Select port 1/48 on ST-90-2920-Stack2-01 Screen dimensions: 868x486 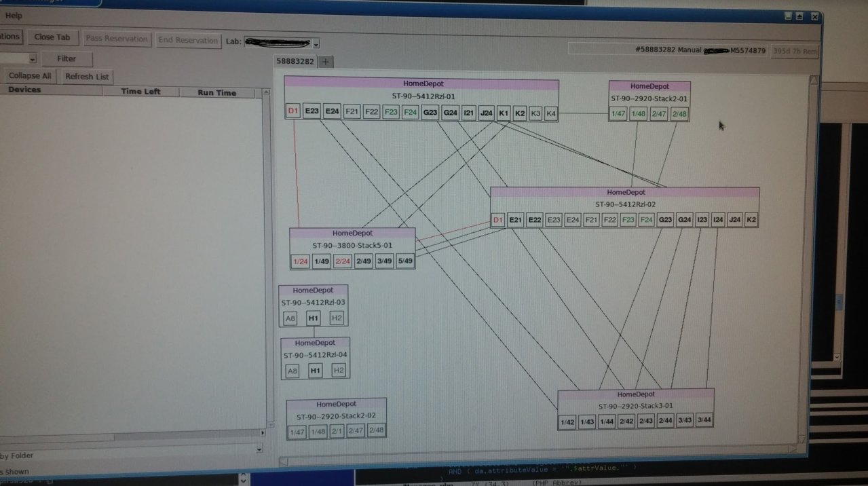(x=639, y=113)
